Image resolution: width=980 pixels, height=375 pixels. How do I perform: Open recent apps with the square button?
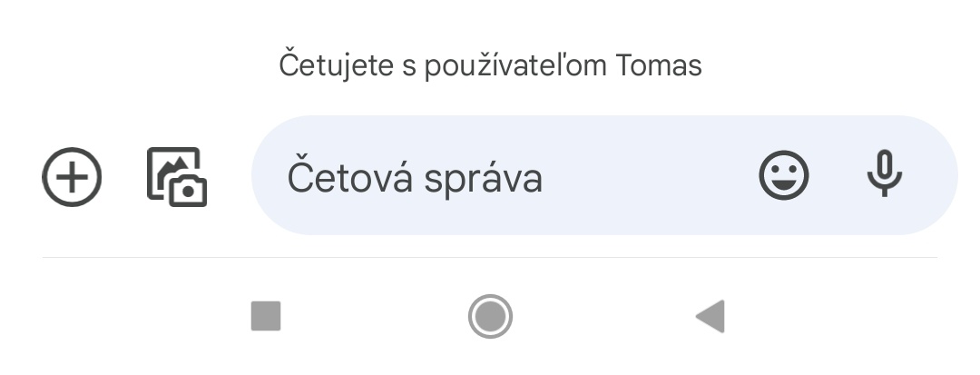(266, 316)
